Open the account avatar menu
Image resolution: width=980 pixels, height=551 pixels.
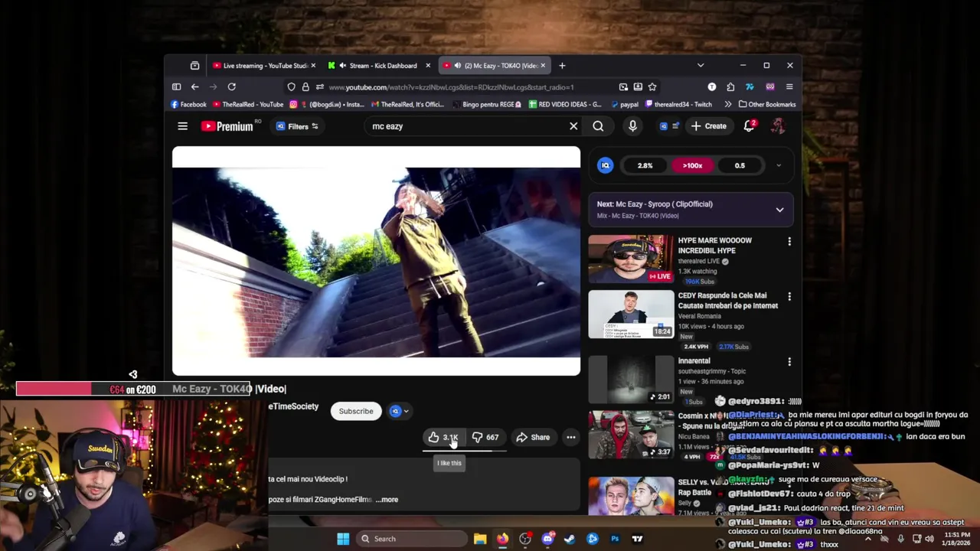point(778,126)
